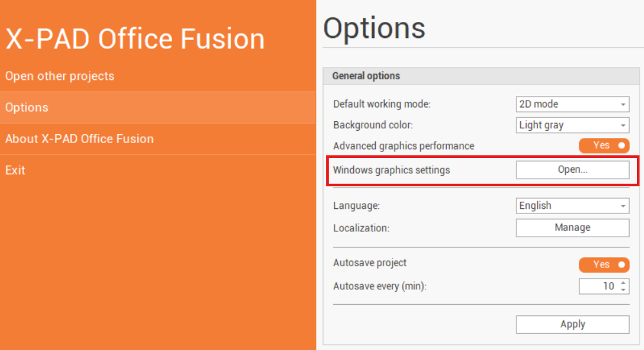Decrease autosave interval with down arrow
This screenshot has width=644, height=350.
623,289
